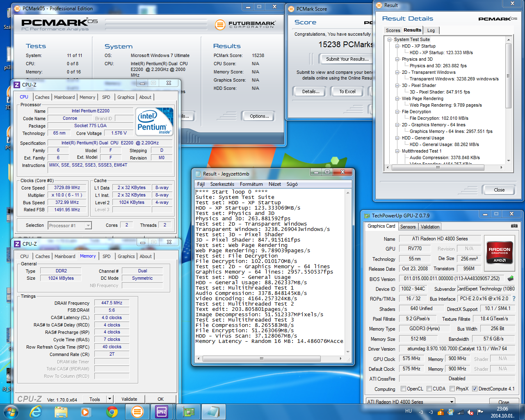Switch to the Mainboard tab in upper CPU-Z
The width and height of the screenshot is (525, 420).
point(64,97)
